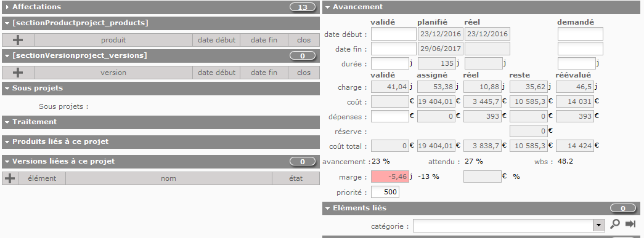This screenshot has height=238, width=644.
Task: Click the produit column header
Action: [113, 40]
